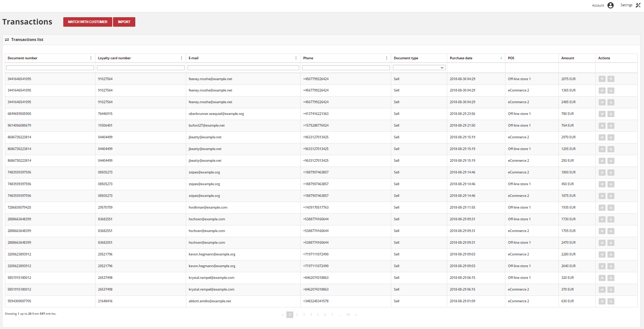The height and width of the screenshot is (329, 644).
Task: Click the IMPORT button
Action: pos(124,22)
